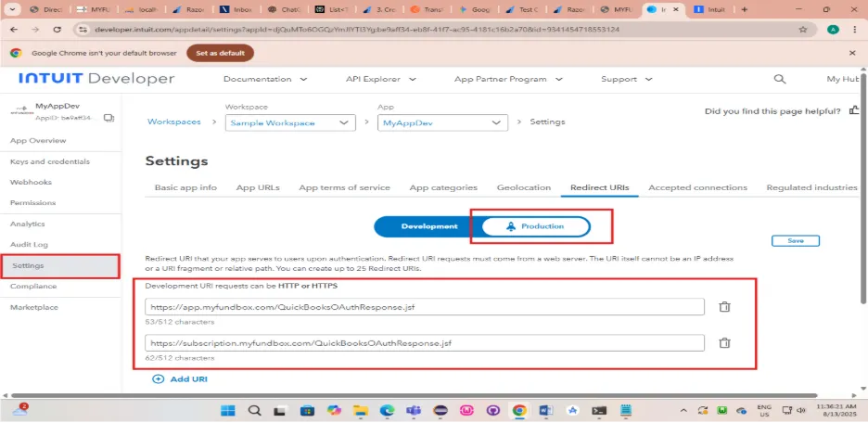
Task: Reload the current page
Action: [57, 30]
